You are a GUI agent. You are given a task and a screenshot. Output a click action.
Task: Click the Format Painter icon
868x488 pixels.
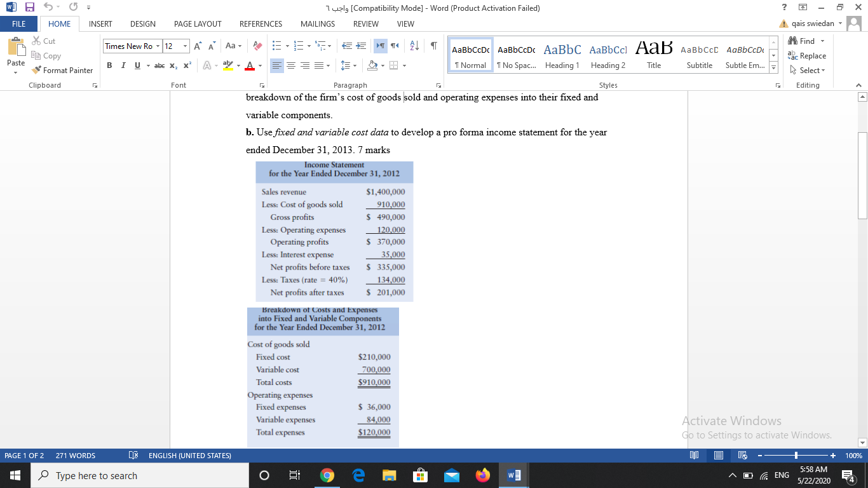36,70
